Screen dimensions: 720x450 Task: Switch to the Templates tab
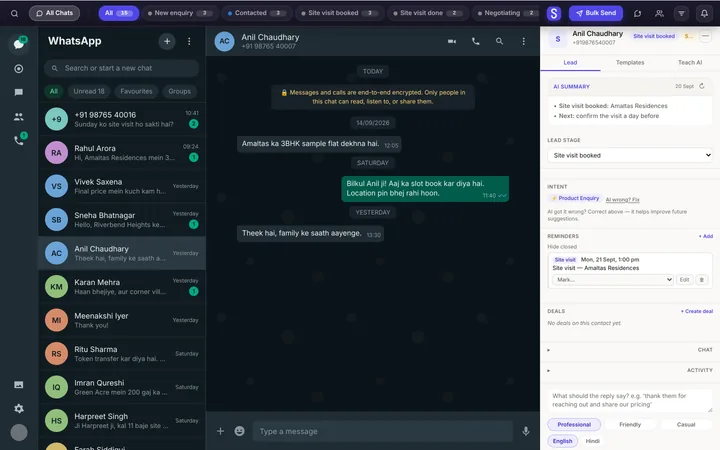[x=630, y=62]
